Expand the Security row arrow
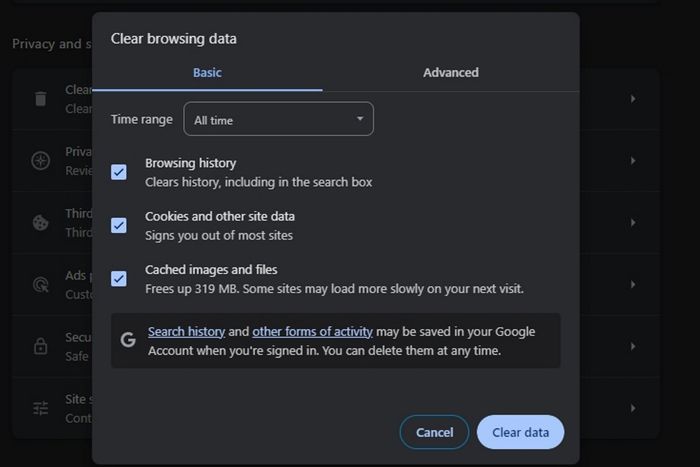The width and height of the screenshot is (700, 467). pos(633,346)
